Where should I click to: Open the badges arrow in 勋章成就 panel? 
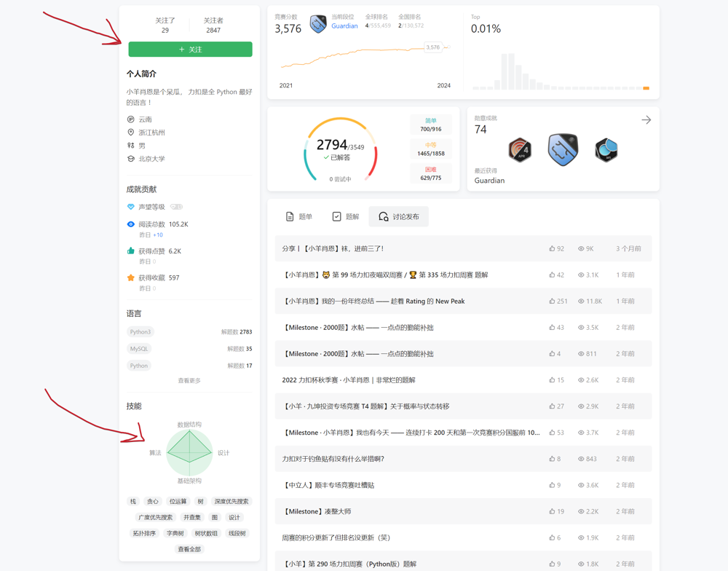(x=646, y=120)
